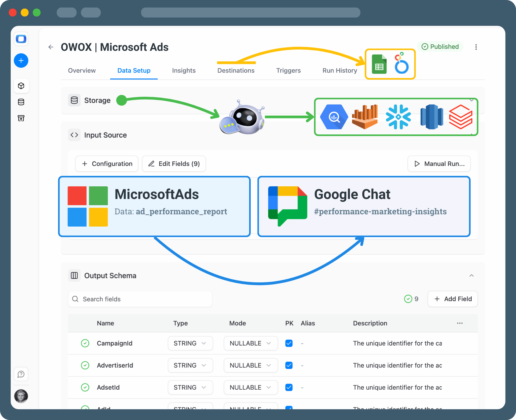Toggle AdsetId primary key checkbox
516x420 pixels.
click(x=289, y=387)
